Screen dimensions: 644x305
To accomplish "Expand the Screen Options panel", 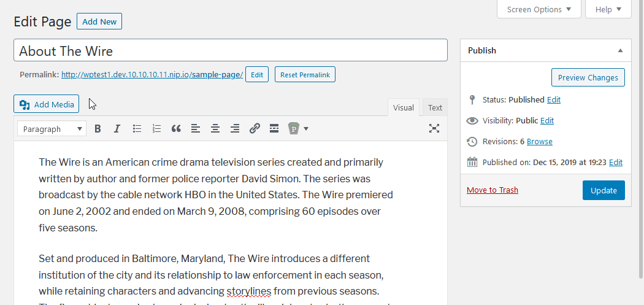I will coord(539,9).
